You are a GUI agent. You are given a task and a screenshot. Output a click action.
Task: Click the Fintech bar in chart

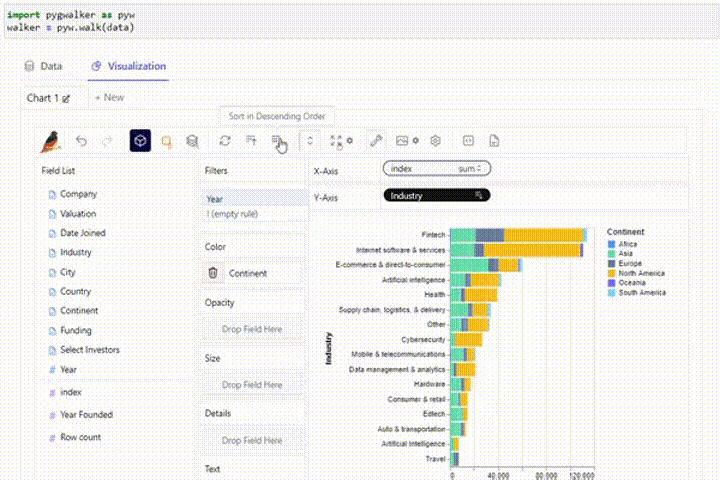pos(518,235)
